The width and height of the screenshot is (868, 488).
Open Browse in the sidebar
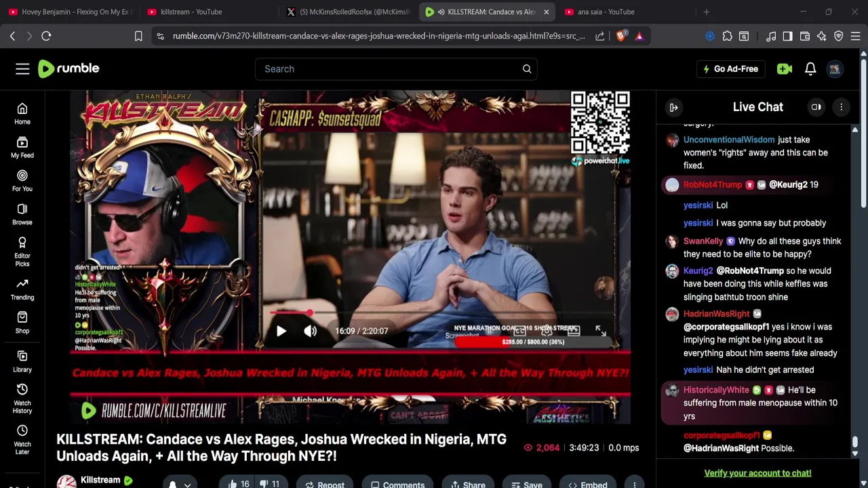[22, 214]
